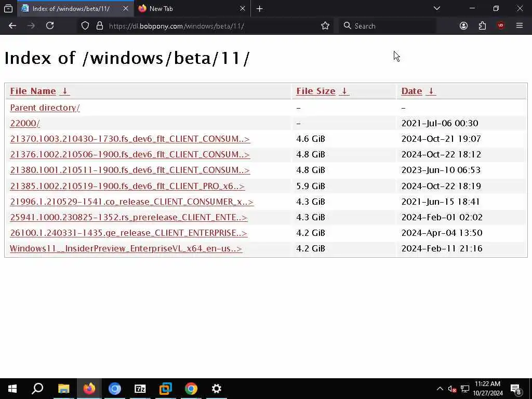Open taskbar Search magnifier
Screen dimensions: 532x399
37,389
